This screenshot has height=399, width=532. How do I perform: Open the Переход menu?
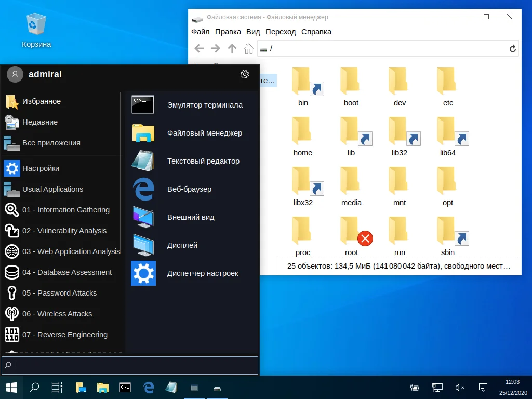pyautogui.click(x=281, y=32)
